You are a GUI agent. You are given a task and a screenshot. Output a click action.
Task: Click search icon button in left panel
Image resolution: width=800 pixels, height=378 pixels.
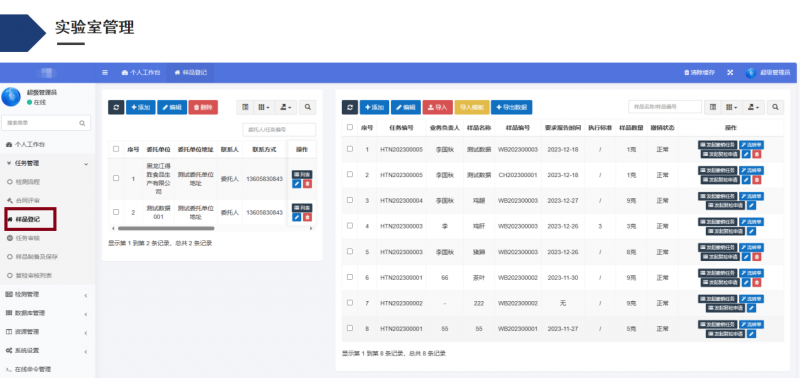point(308,107)
